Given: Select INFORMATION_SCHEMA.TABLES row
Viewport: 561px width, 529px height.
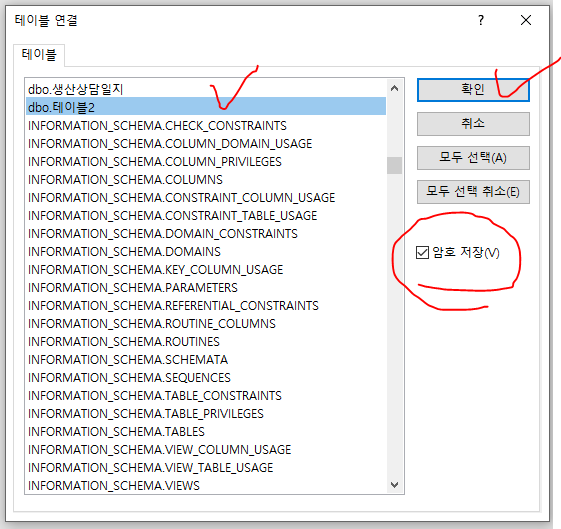Looking at the screenshot, I should [206, 431].
